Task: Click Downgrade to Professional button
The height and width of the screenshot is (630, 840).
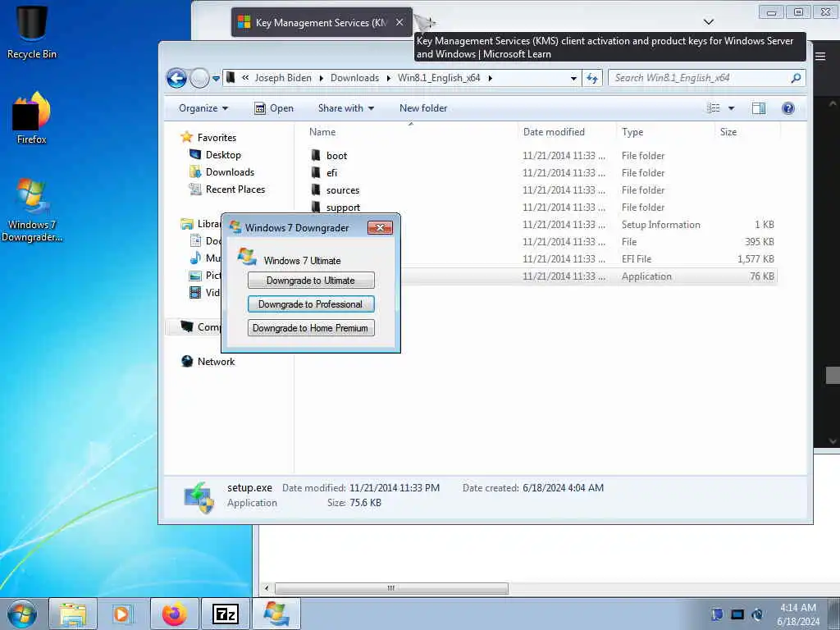Action: pyautogui.click(x=311, y=304)
